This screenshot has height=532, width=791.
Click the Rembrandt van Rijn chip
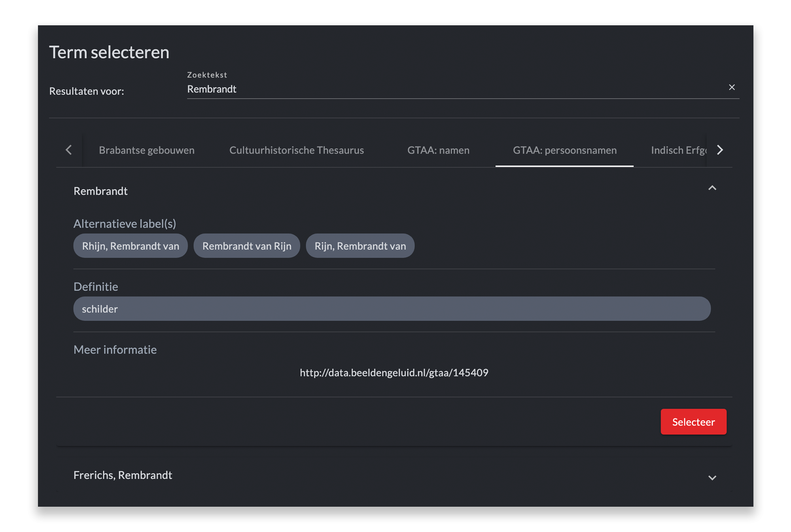247,246
